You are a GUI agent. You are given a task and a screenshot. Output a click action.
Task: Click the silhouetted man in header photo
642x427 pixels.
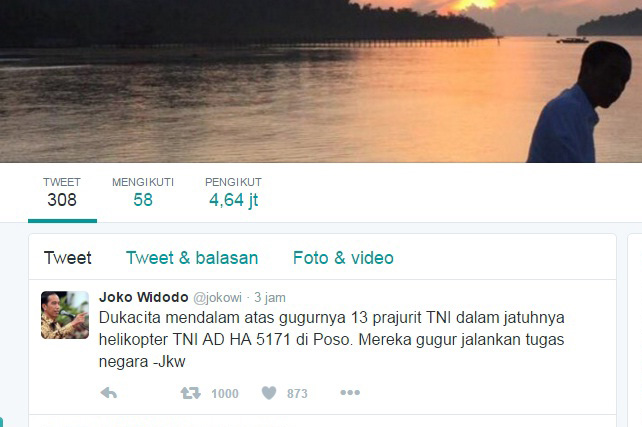(x=579, y=102)
